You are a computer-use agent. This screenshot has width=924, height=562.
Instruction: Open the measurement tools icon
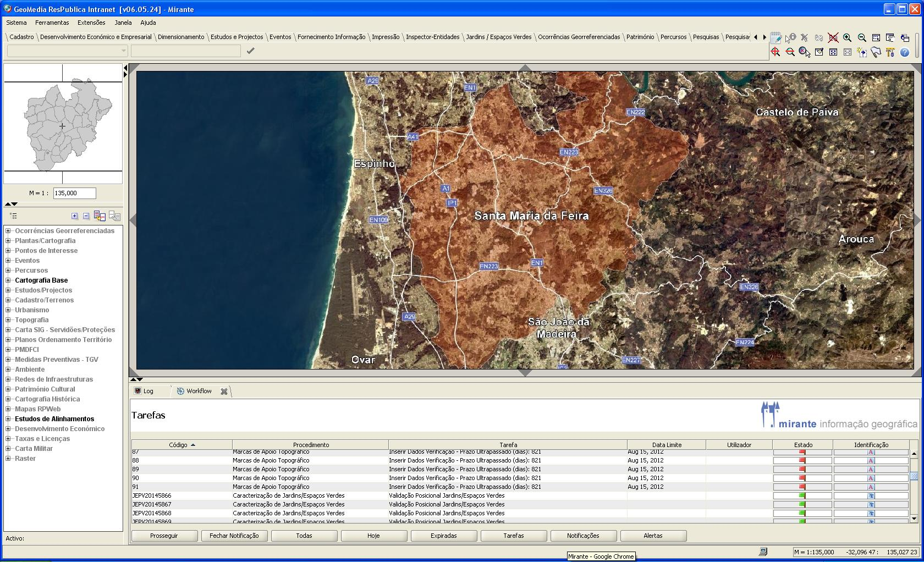(x=890, y=52)
